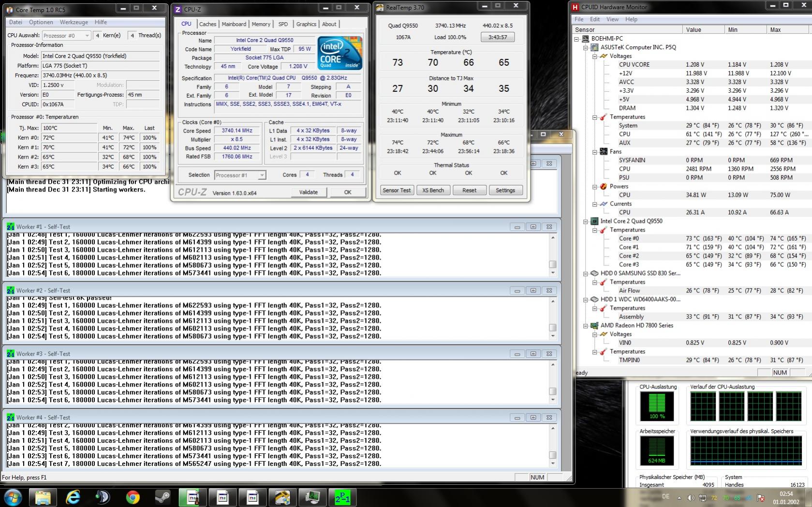
Task: Collapse the Currents group
Action: (x=595, y=204)
